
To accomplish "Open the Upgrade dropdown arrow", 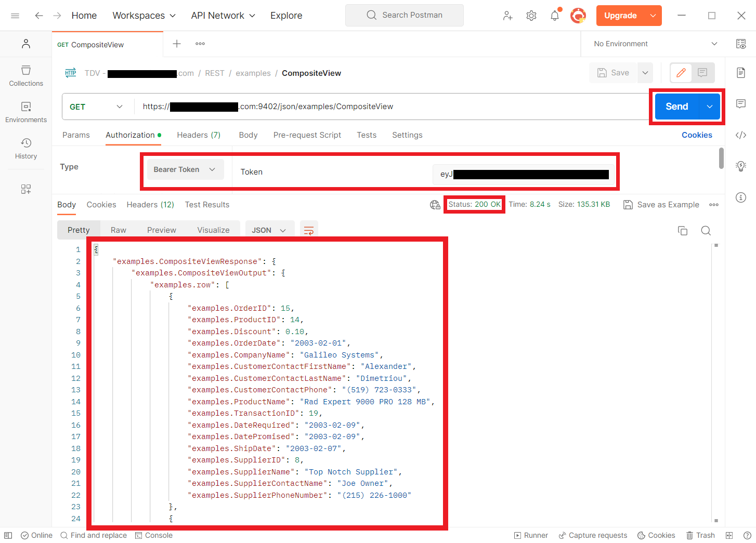I will [653, 16].
